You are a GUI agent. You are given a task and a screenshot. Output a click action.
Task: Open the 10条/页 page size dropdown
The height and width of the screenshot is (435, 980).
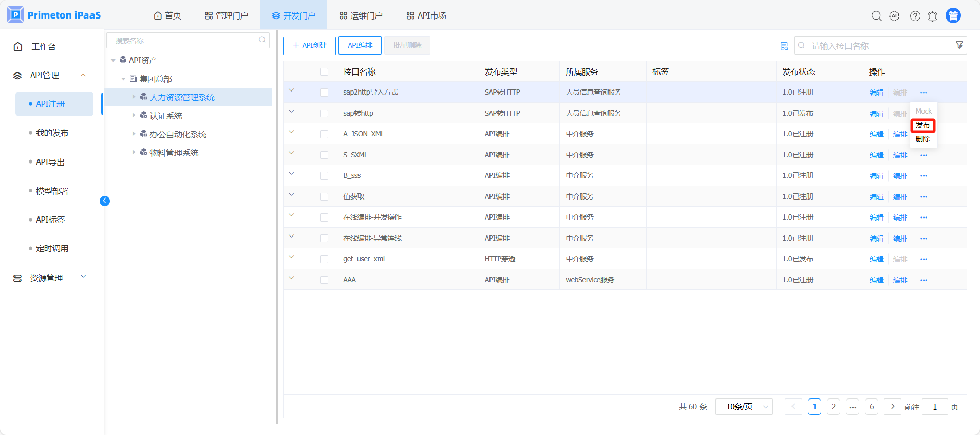coord(744,407)
